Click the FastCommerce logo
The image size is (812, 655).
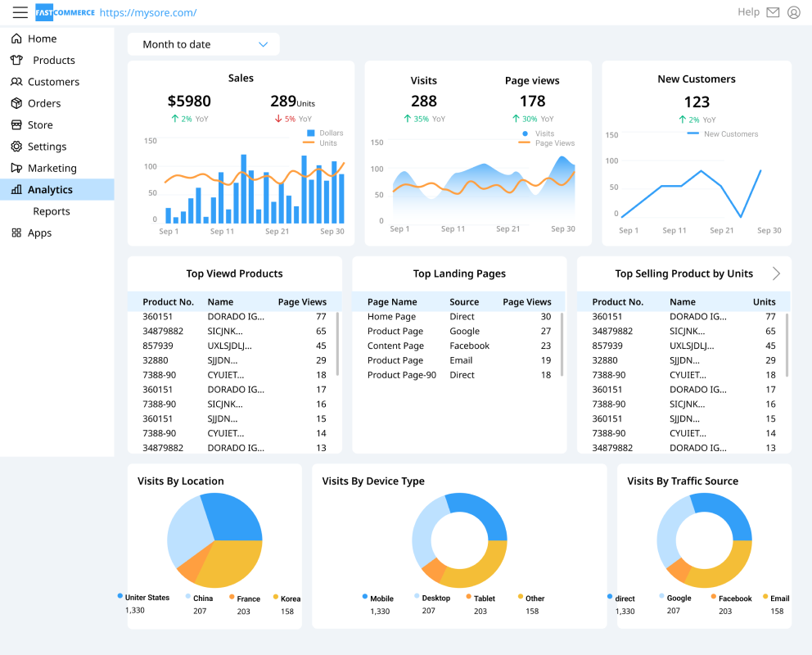[x=65, y=12]
